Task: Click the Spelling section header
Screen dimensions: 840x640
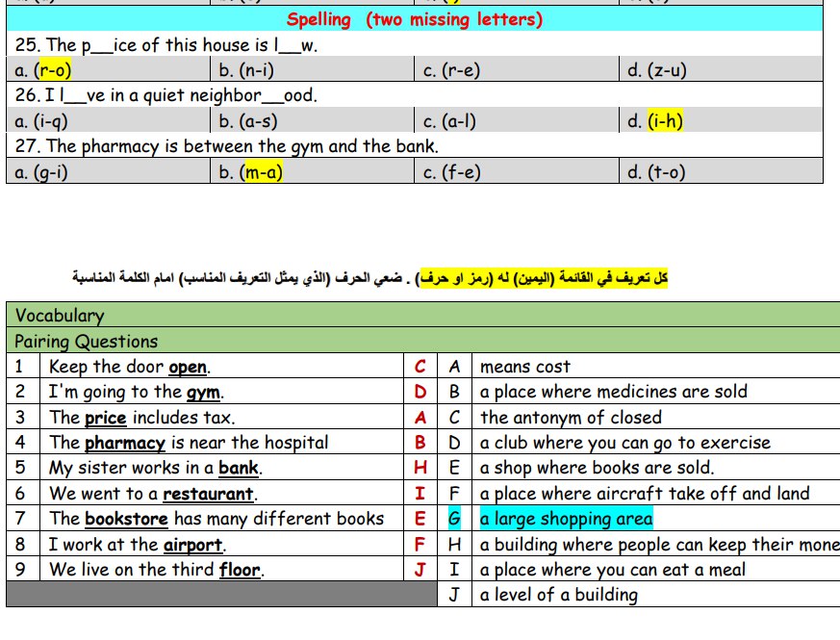Action: click(414, 19)
